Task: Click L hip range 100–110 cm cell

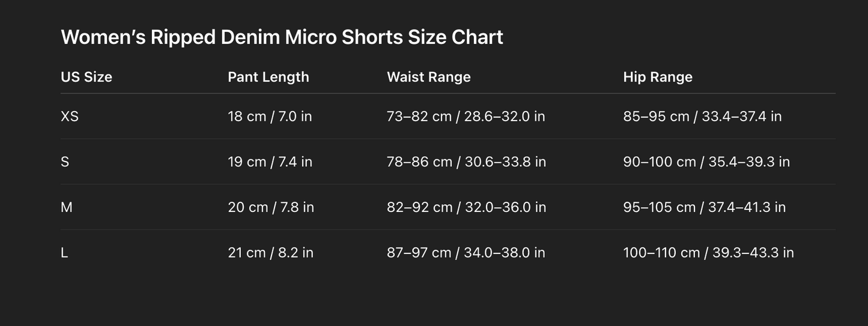Action: pos(708,253)
